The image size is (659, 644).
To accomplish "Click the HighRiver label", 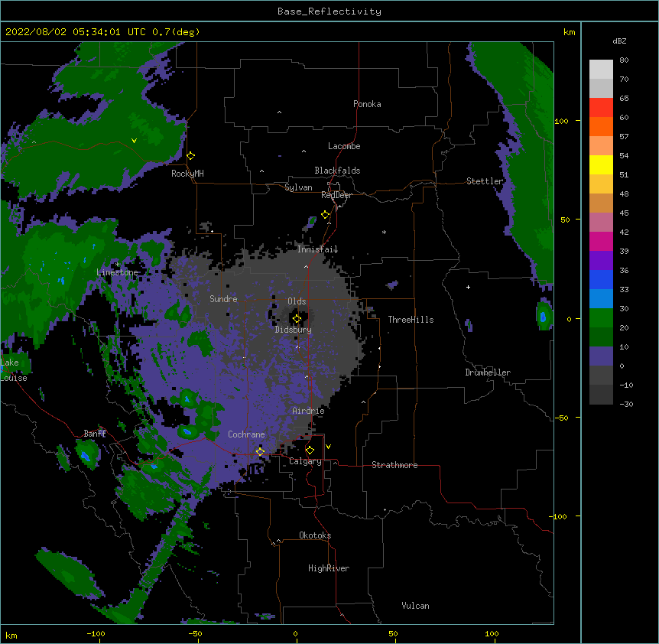I will coord(329,568).
